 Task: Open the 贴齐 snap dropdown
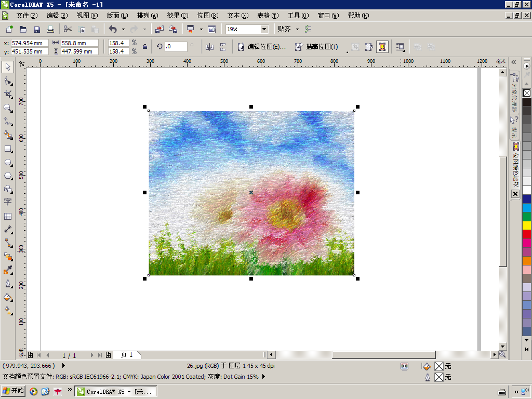298,29
